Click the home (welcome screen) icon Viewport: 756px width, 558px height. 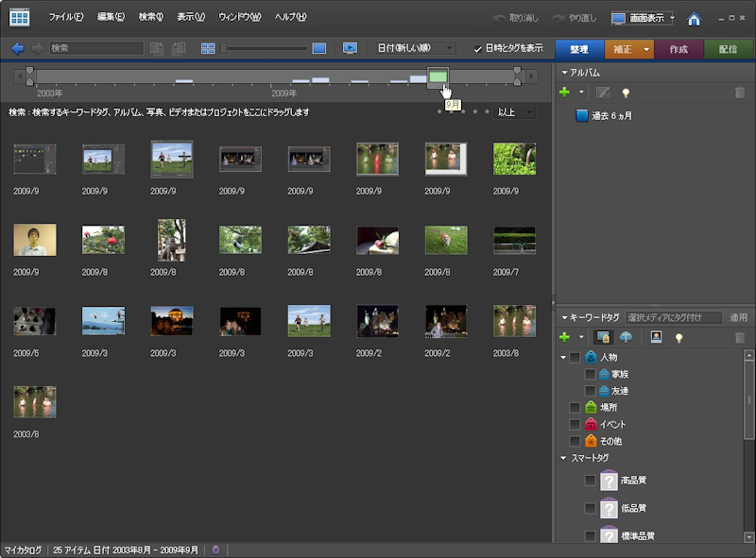click(x=694, y=19)
